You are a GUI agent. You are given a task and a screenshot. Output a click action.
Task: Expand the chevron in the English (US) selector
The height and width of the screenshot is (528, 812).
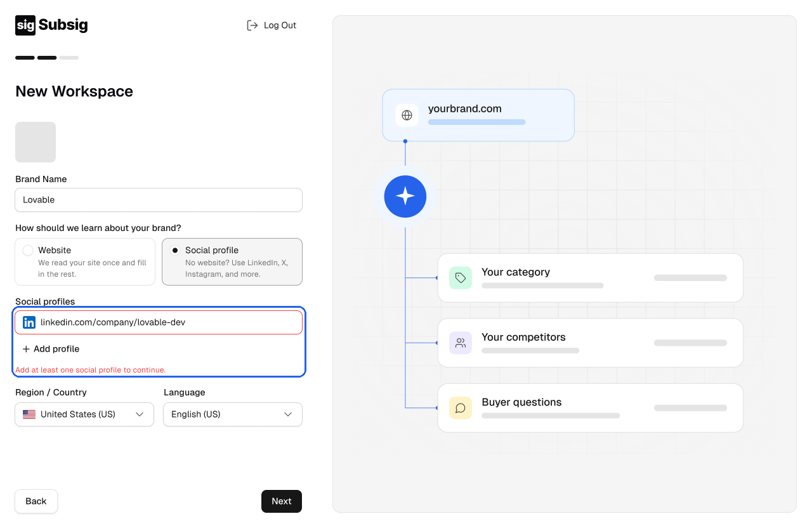tap(288, 414)
